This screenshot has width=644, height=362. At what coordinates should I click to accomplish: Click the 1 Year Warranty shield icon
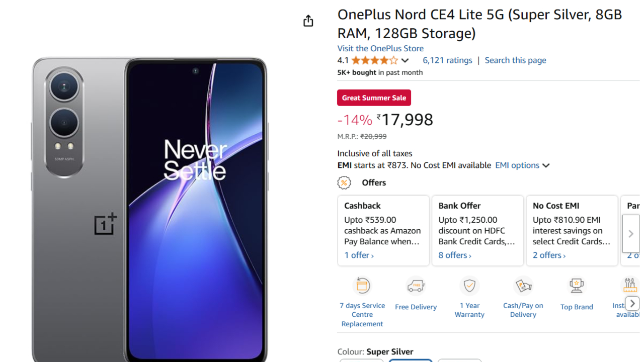pyautogui.click(x=469, y=286)
